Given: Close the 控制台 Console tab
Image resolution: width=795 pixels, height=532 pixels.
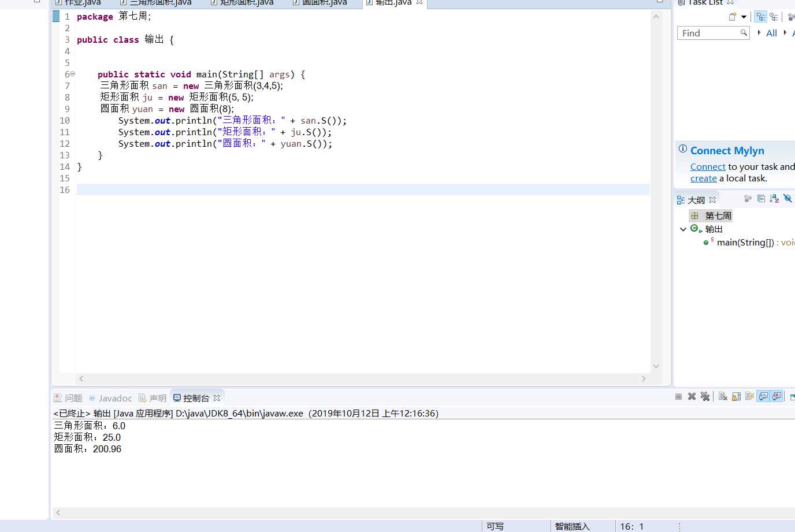Looking at the screenshot, I should point(217,398).
